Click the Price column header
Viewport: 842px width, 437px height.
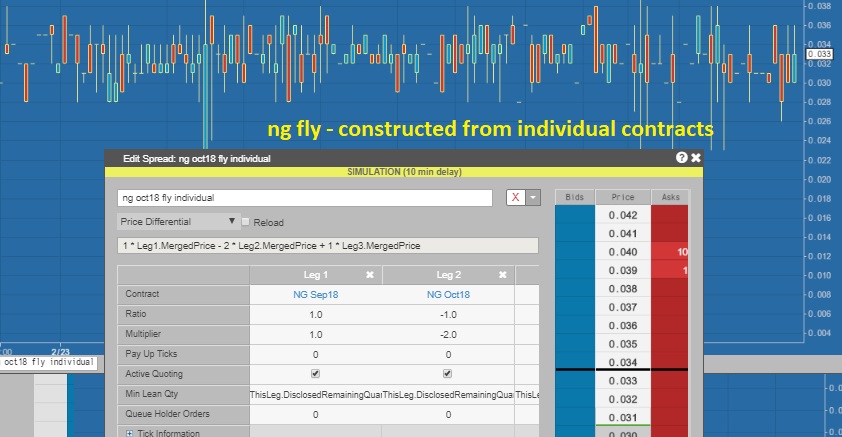(x=623, y=197)
